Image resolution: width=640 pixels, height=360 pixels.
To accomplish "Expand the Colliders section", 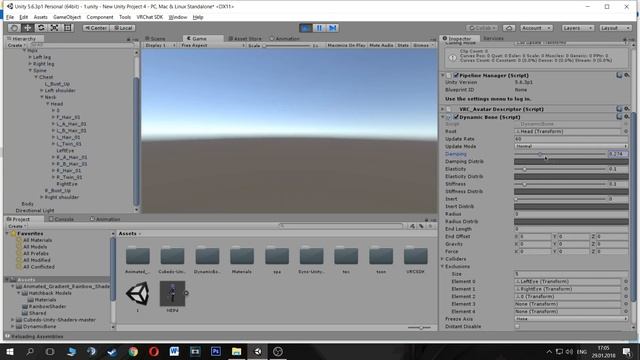I will (x=442, y=259).
